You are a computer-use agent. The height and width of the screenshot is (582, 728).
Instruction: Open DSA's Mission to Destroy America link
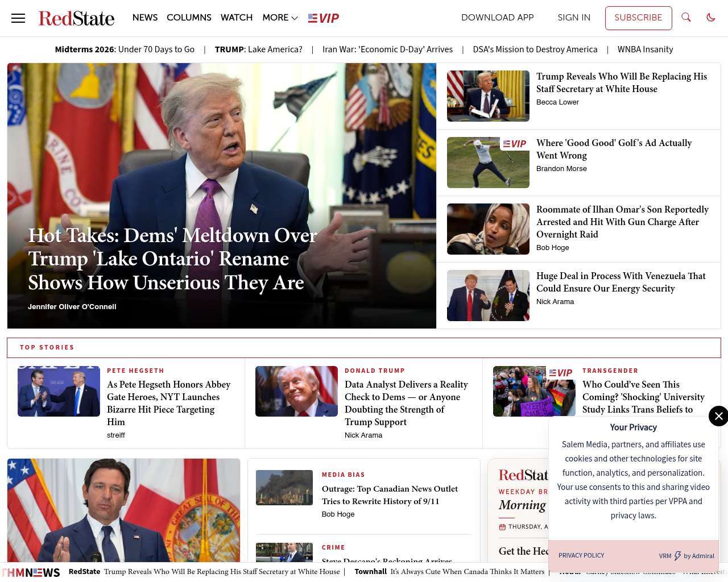[535, 49]
